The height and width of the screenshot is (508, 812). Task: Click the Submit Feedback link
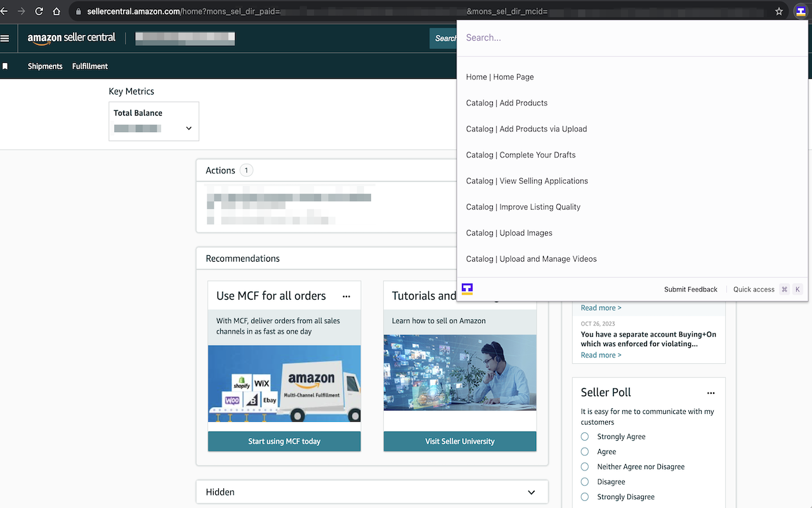[x=691, y=290]
